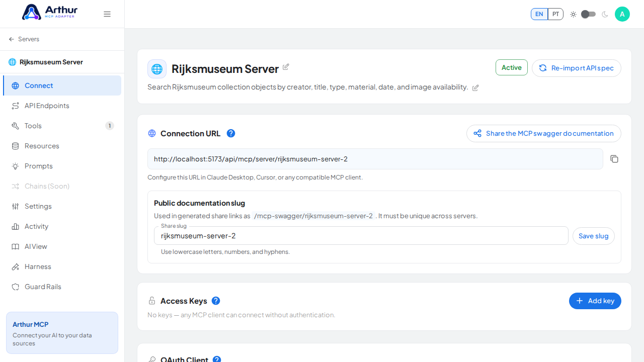
Task: Click Share the MCP swagger documentation
Action: point(544,133)
